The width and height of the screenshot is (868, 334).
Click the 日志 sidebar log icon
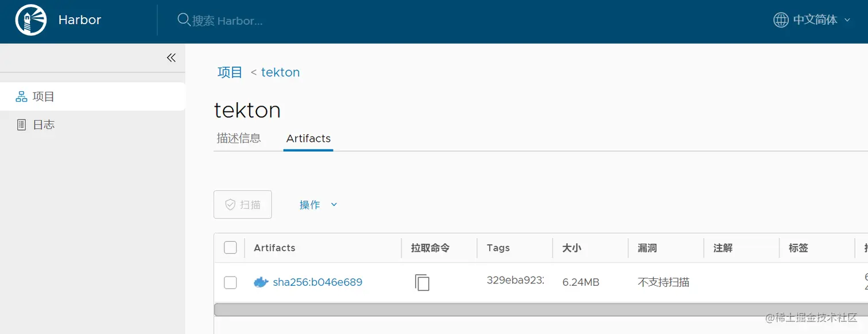coord(21,125)
